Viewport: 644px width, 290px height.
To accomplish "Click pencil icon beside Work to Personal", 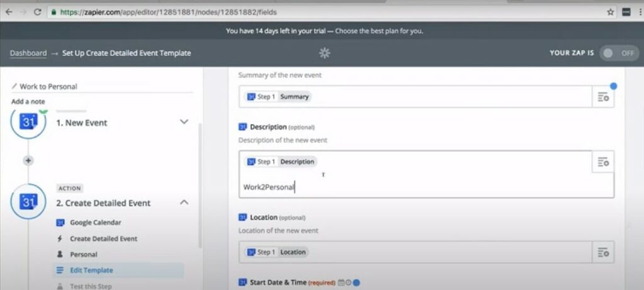I will [x=14, y=86].
